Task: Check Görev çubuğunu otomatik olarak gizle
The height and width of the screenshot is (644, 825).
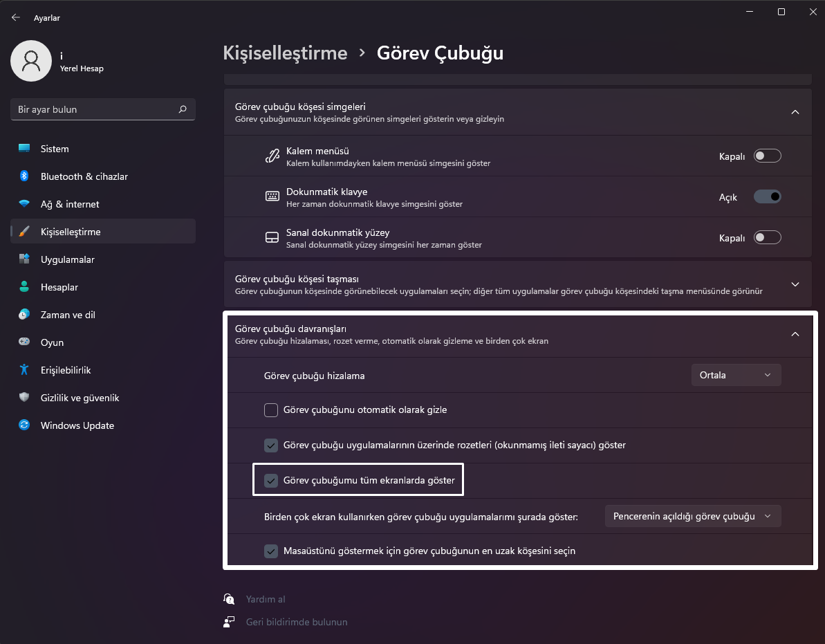Action: pos(271,410)
